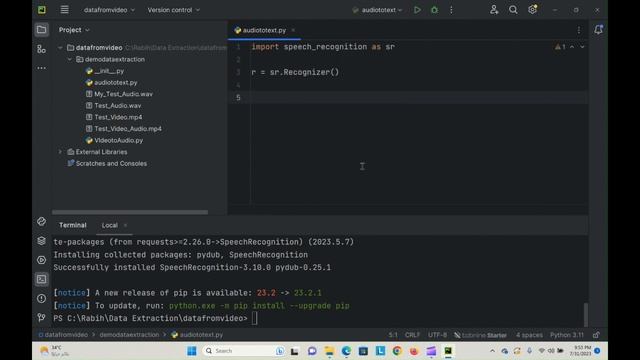Open editor tab options menu
Screen dimensions: 640x360
pyautogui.click(x=579, y=30)
